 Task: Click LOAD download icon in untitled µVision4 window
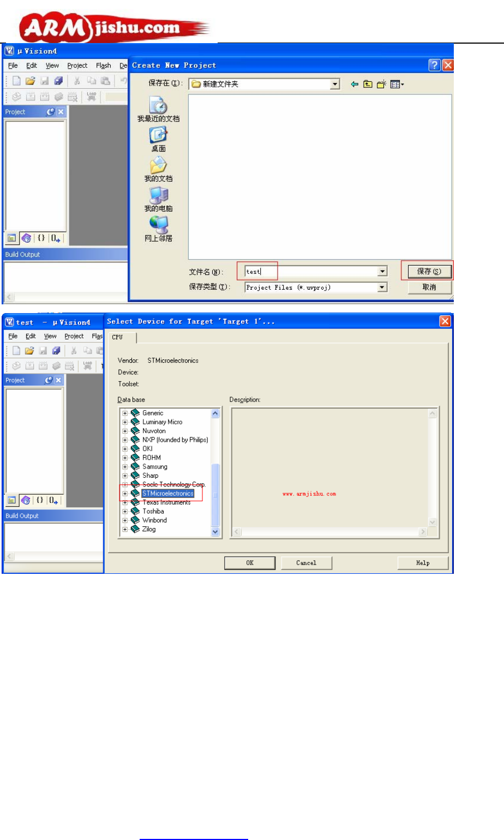click(x=92, y=97)
